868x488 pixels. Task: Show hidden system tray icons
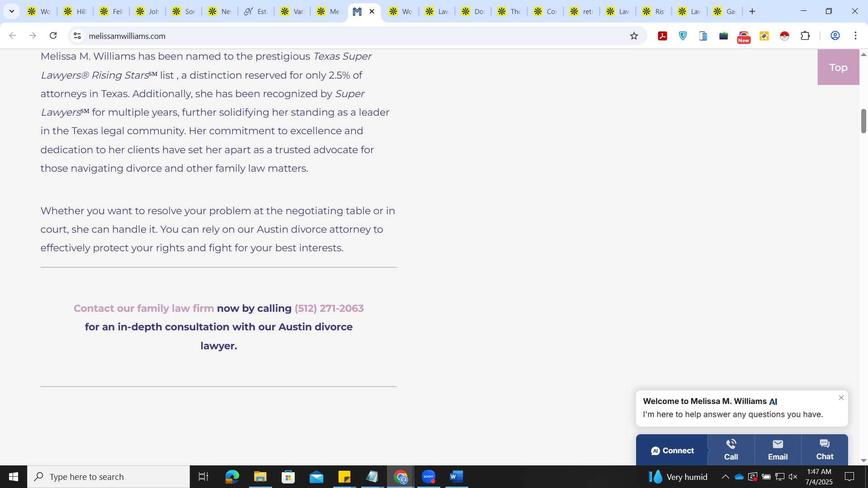tap(725, 477)
